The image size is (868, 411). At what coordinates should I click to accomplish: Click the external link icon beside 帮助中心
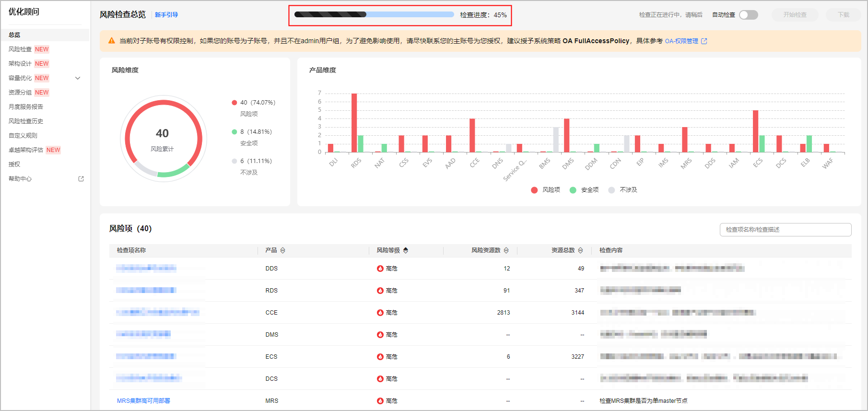(81, 179)
